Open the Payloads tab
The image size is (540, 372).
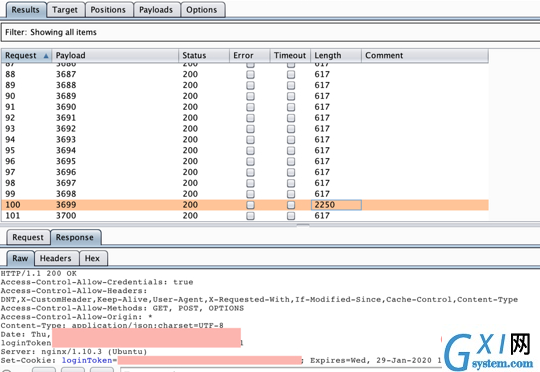pyautogui.click(x=156, y=10)
